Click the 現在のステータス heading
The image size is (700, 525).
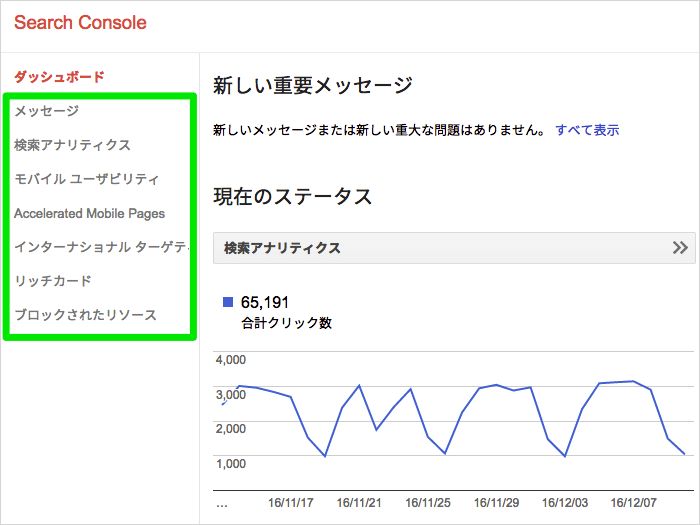click(293, 196)
